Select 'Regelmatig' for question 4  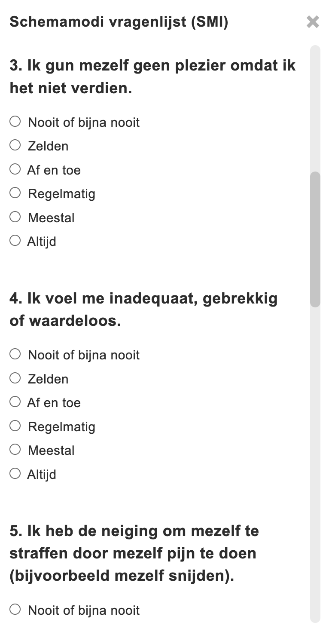point(15,426)
